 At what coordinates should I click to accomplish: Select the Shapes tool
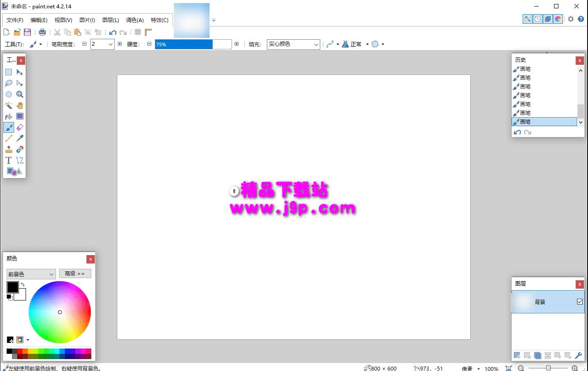(x=14, y=171)
